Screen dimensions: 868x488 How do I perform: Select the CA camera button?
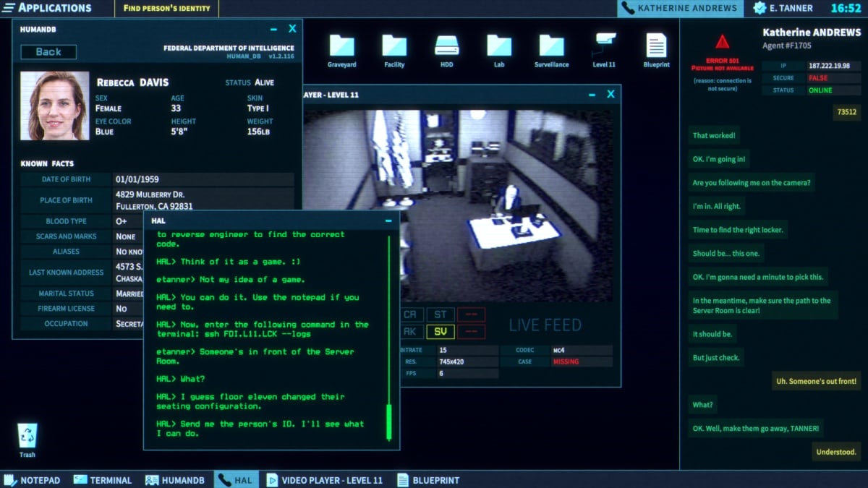[409, 314]
